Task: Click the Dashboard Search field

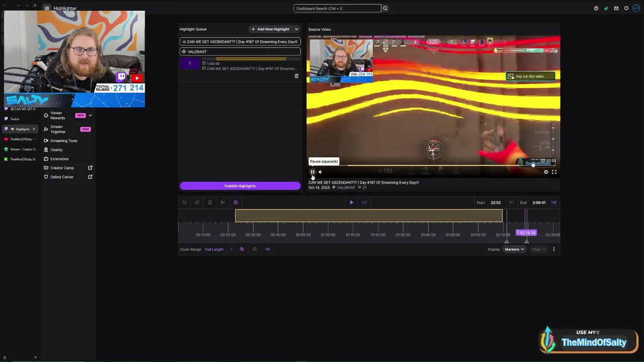Action: coord(337,9)
